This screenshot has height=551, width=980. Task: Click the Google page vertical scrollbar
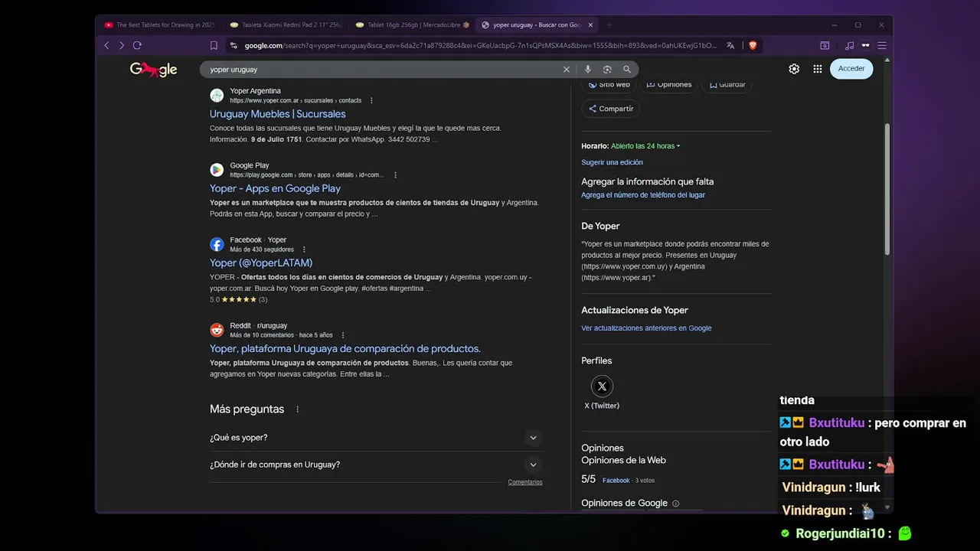887,189
